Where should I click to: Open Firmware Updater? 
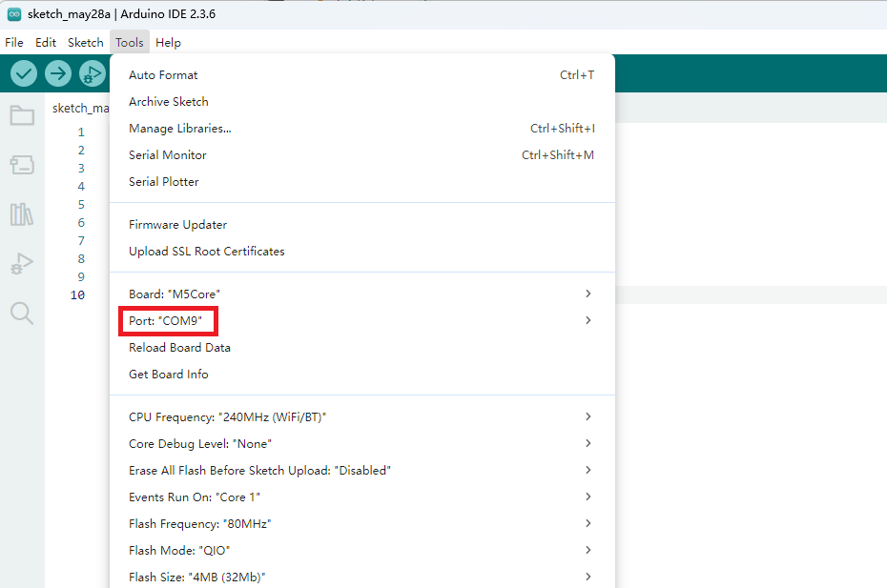(x=362, y=225)
